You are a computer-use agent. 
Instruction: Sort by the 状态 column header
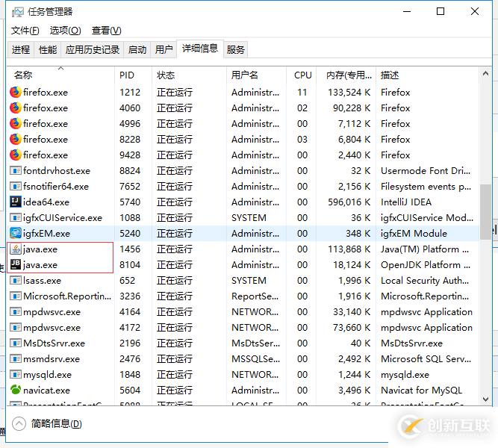(190, 75)
